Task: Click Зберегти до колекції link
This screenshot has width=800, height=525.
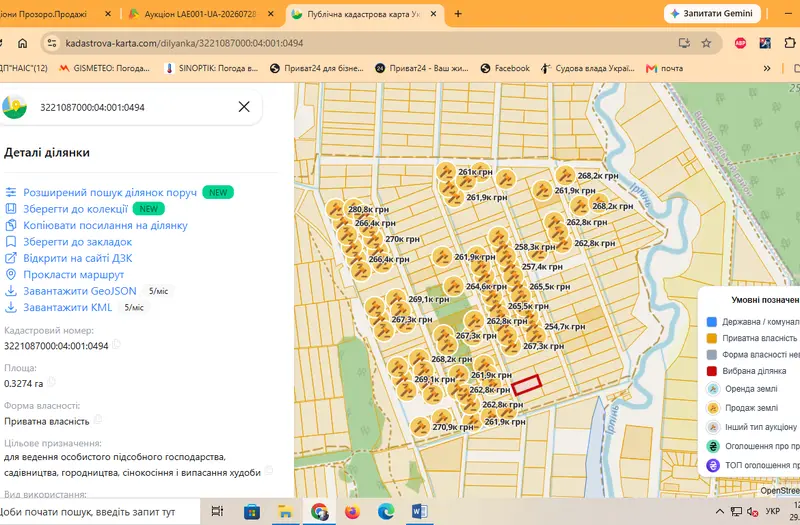Action: point(75,209)
